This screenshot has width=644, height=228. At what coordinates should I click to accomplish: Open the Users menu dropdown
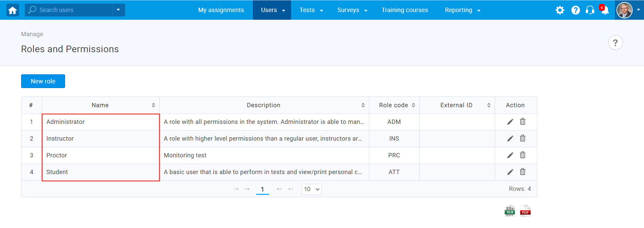tap(272, 10)
